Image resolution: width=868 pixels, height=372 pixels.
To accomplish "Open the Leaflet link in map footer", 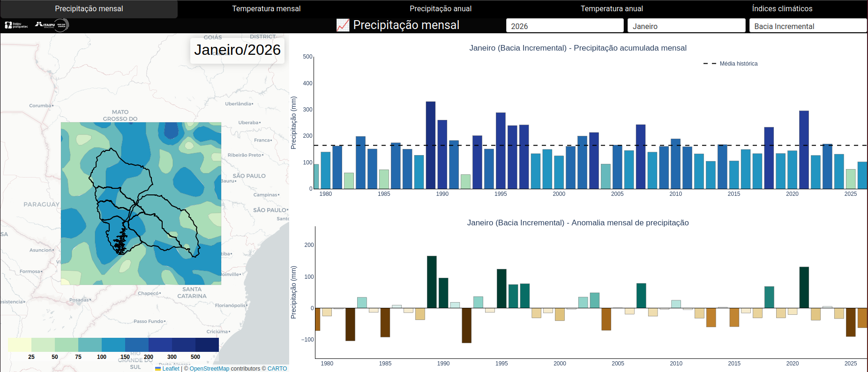I will [171, 369].
